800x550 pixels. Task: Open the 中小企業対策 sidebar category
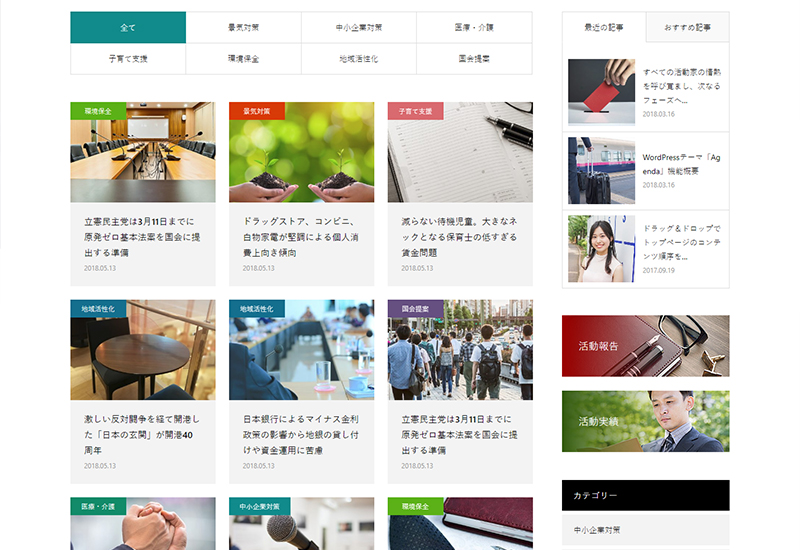pos(645,530)
